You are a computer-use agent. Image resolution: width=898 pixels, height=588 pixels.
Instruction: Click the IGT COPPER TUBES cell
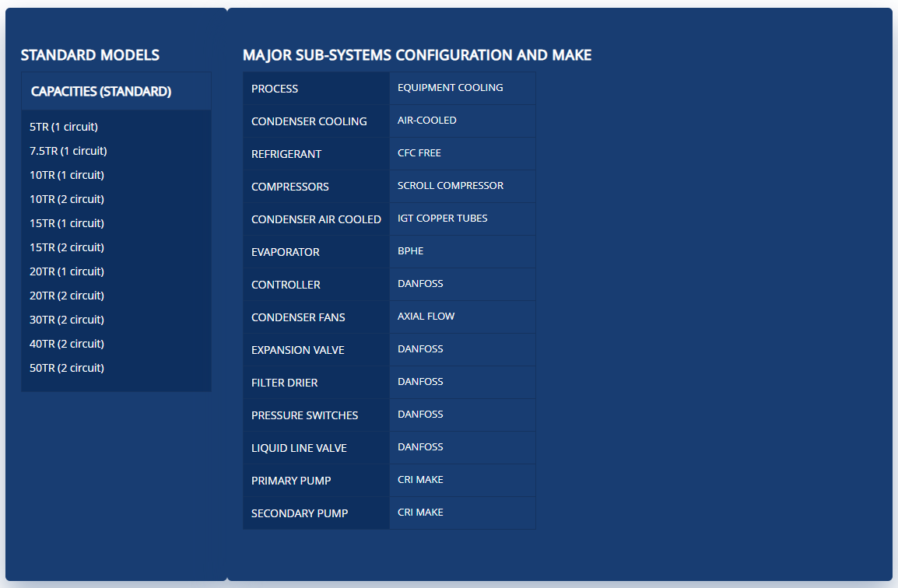[x=442, y=218]
